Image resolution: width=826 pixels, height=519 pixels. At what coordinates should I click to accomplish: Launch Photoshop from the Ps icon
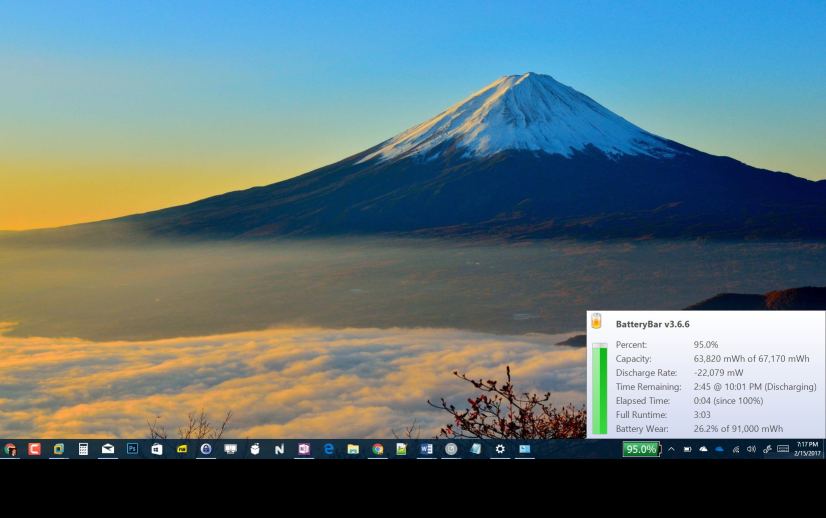tap(132, 449)
